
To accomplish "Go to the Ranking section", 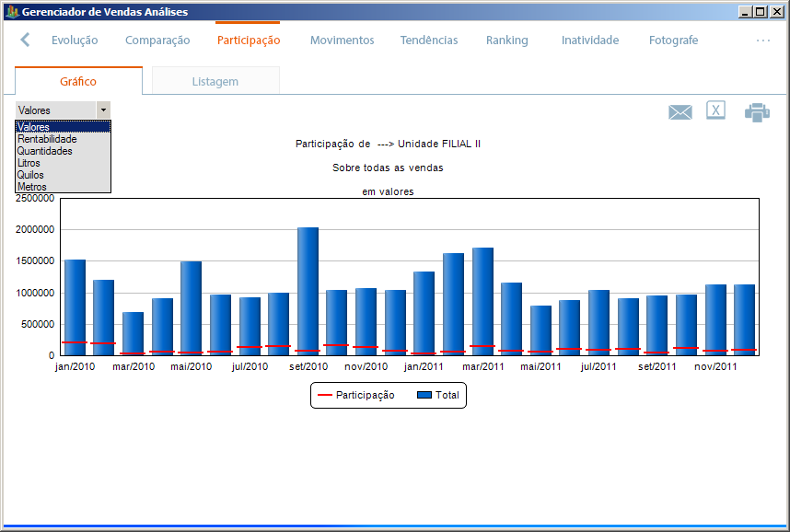I will pyautogui.click(x=506, y=40).
